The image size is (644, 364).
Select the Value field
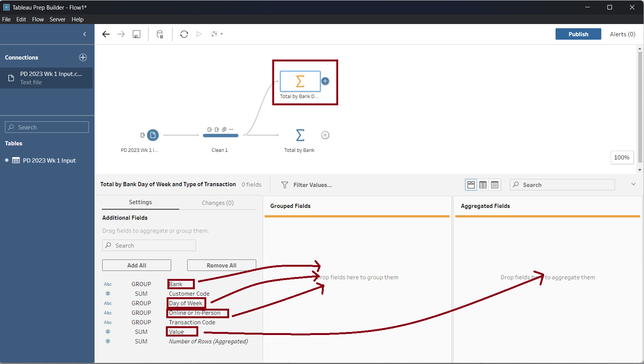(176, 332)
